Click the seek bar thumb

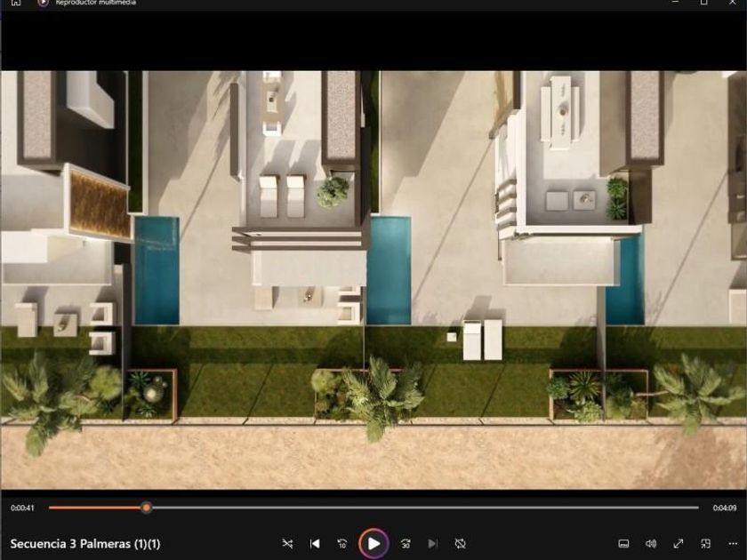[147, 508]
